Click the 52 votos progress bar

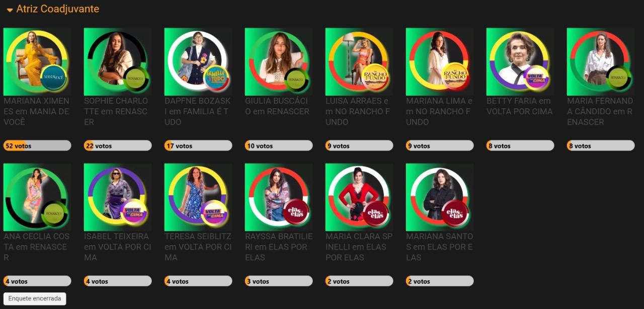pos(37,146)
